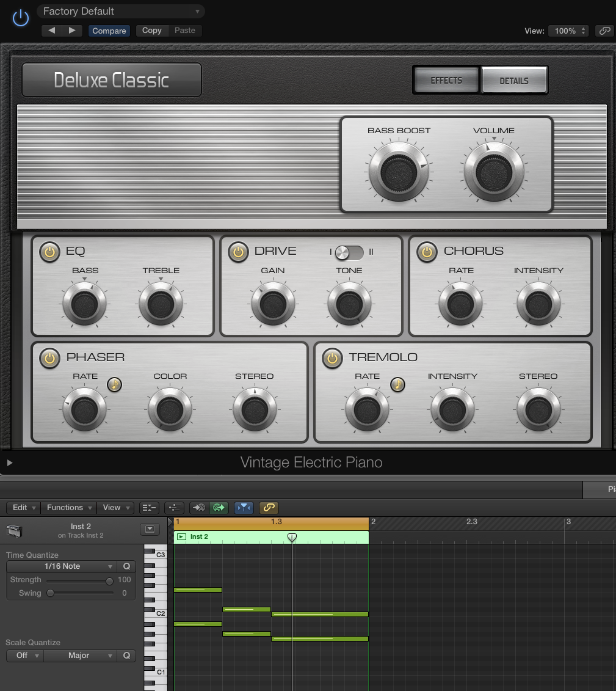Click the yellow link button in piano roll

tap(269, 507)
